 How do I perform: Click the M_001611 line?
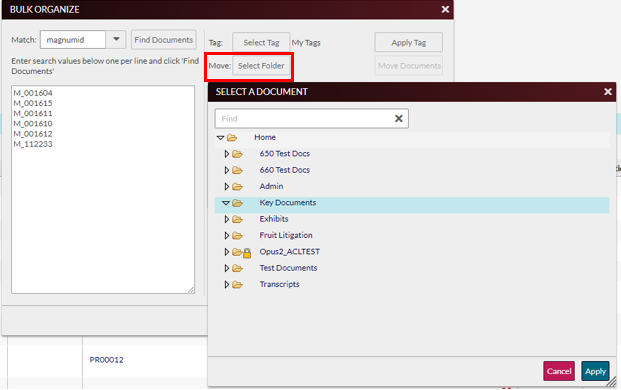33,114
